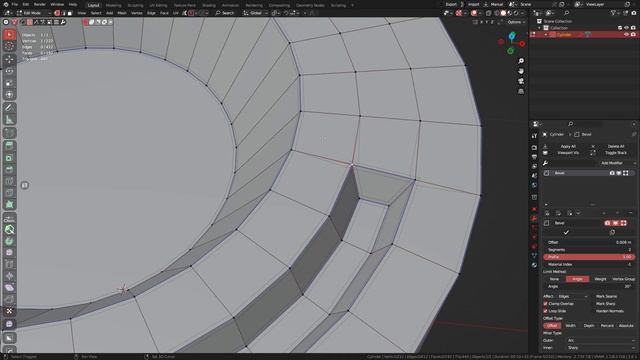Toggle Clamp Overlap checkbox
The width and height of the screenshot is (640, 360).
(545, 304)
